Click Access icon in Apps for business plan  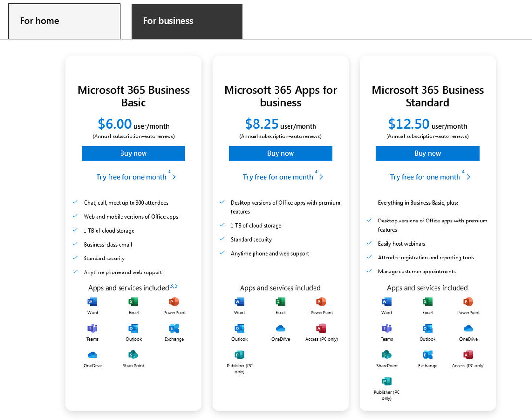321,328
